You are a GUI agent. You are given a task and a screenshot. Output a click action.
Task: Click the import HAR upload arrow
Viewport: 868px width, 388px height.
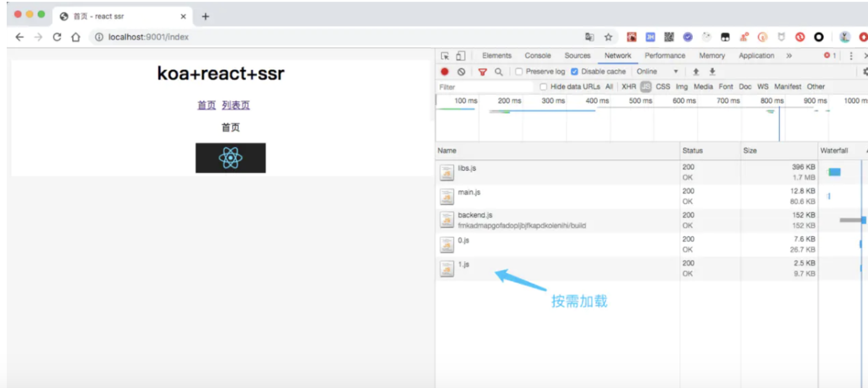696,72
